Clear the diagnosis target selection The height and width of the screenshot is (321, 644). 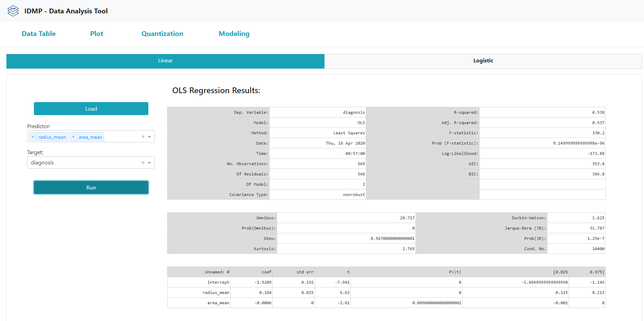(x=143, y=162)
